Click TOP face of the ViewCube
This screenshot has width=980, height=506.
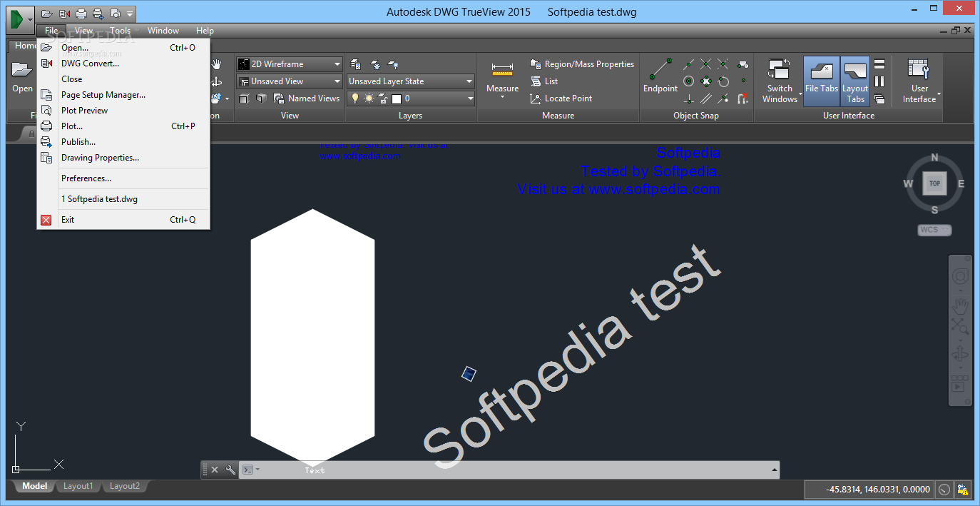click(934, 183)
